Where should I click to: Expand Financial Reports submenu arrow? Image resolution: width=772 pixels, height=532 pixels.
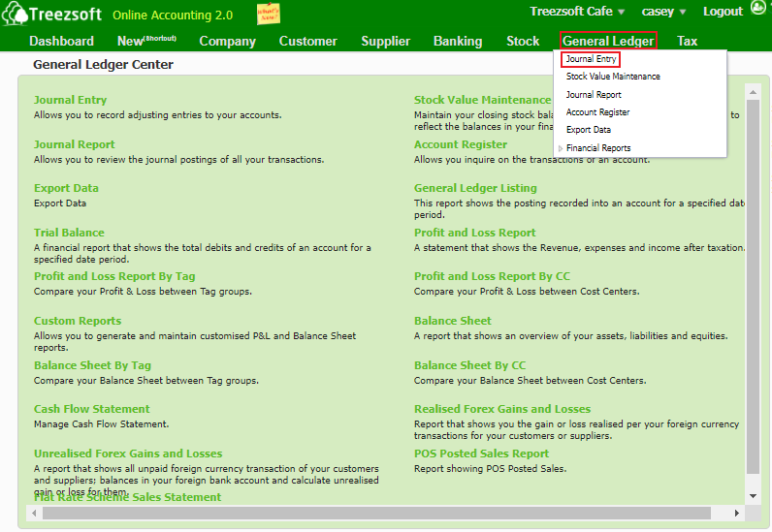561,148
